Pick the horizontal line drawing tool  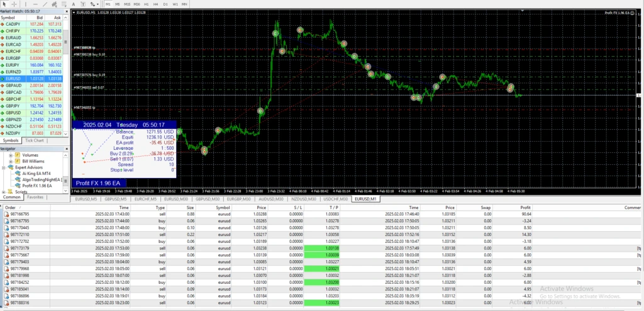pos(36,4)
